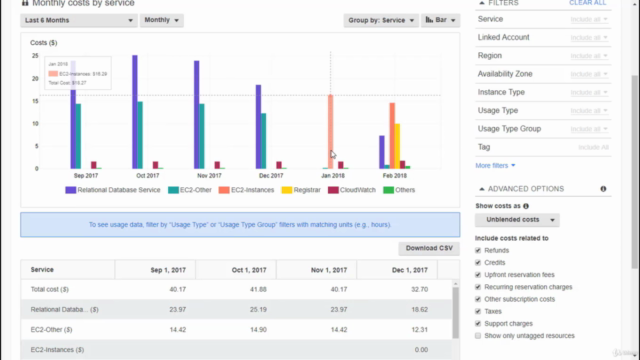Viewport: 640px width, 360px height.
Task: Open Usage Type Group filter dropdown
Action: [x=589, y=129]
